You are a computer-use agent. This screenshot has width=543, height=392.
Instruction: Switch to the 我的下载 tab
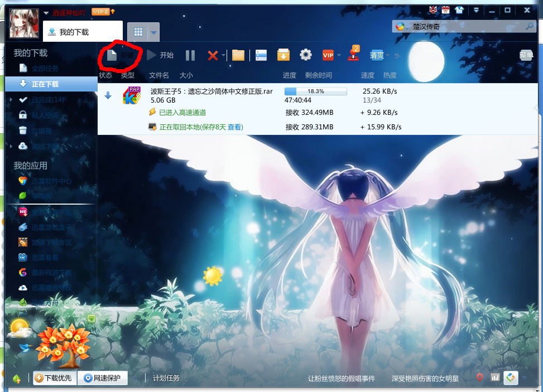coord(83,32)
